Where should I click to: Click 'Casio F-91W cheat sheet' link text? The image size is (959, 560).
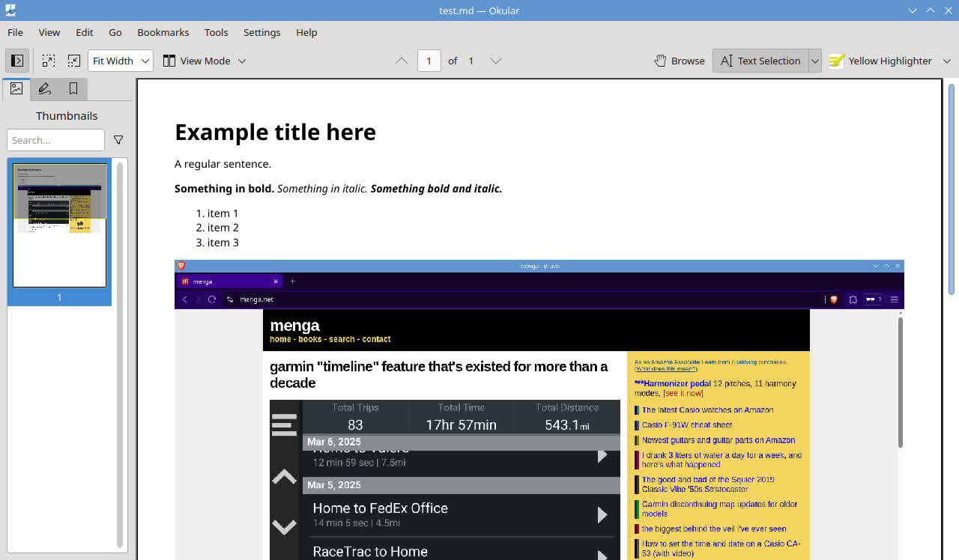687,425
